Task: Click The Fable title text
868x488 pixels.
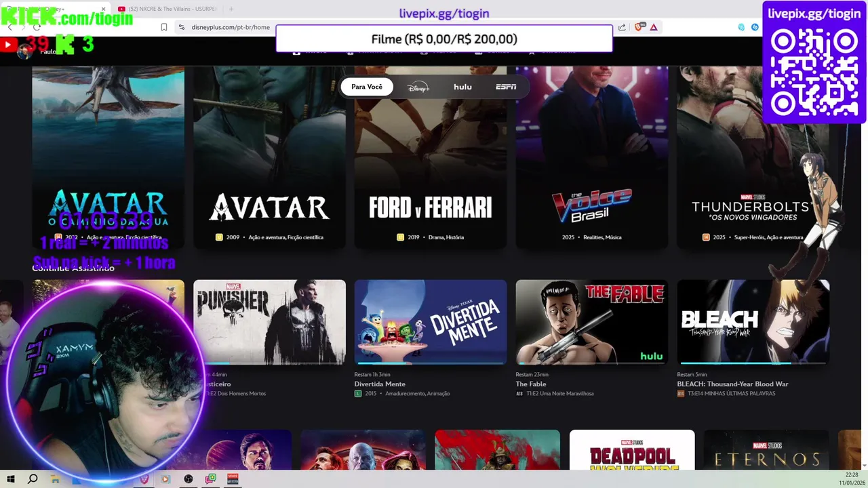Action: point(531,384)
